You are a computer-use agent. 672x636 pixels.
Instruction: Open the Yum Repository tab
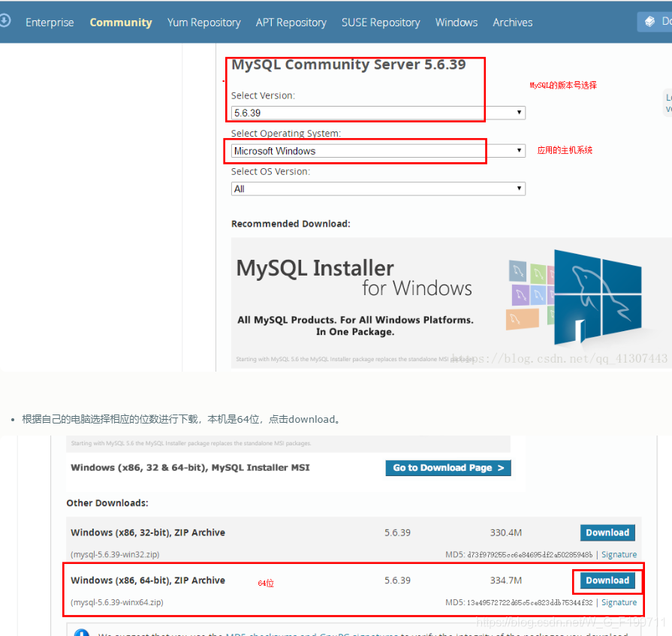(x=204, y=23)
